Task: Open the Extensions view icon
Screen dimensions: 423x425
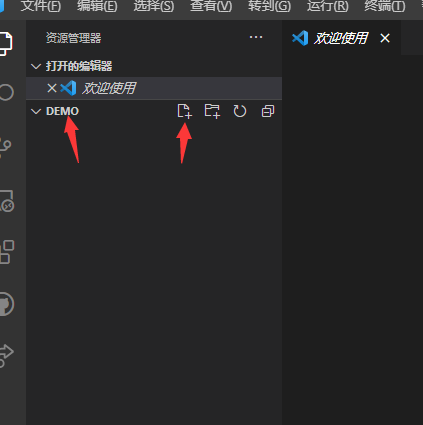Action: point(7,252)
